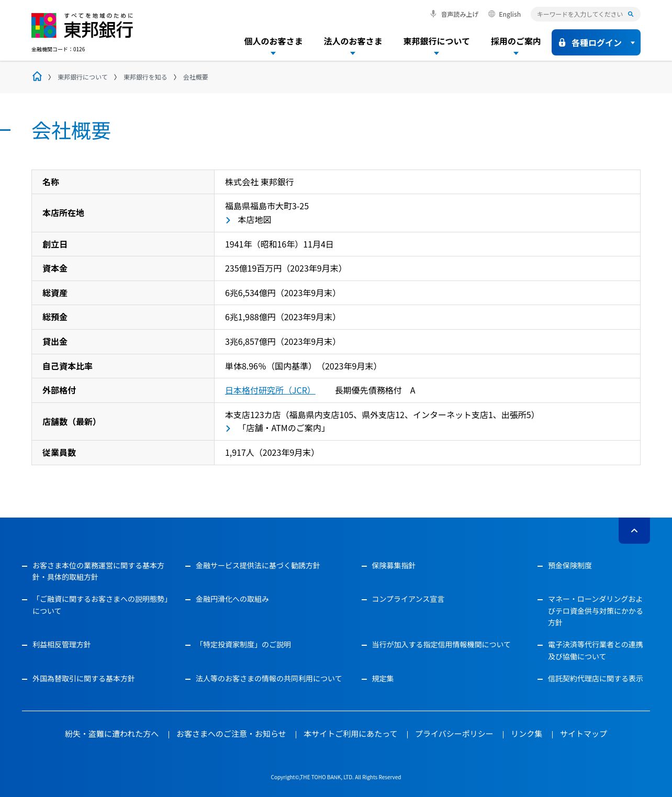Click the 総預金 value 6兆1,988億円
672x797 pixels.
(283, 317)
